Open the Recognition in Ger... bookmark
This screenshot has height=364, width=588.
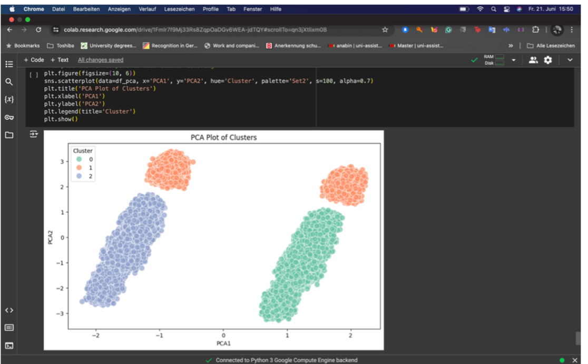pos(170,46)
